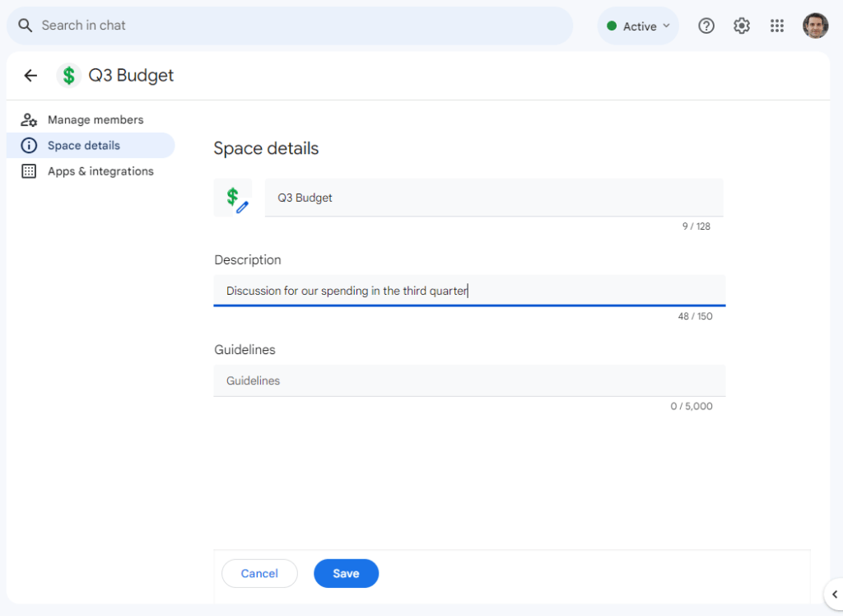Open the Google apps grid icon
The height and width of the screenshot is (616, 843).
(777, 26)
